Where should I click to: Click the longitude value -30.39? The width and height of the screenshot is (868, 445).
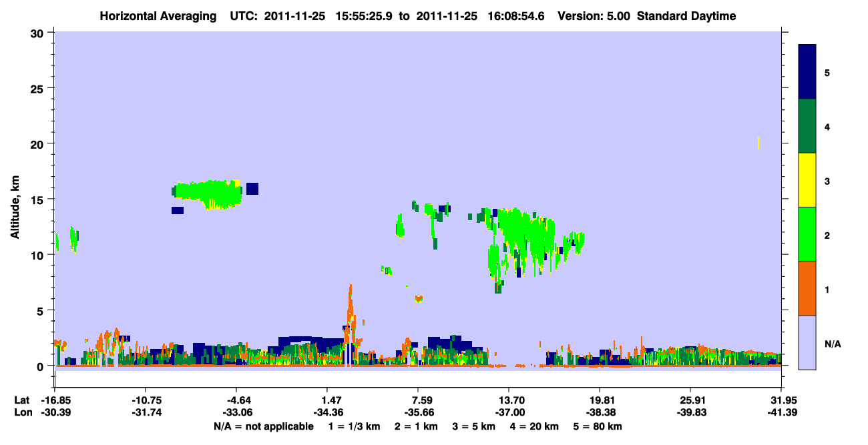pyautogui.click(x=55, y=412)
